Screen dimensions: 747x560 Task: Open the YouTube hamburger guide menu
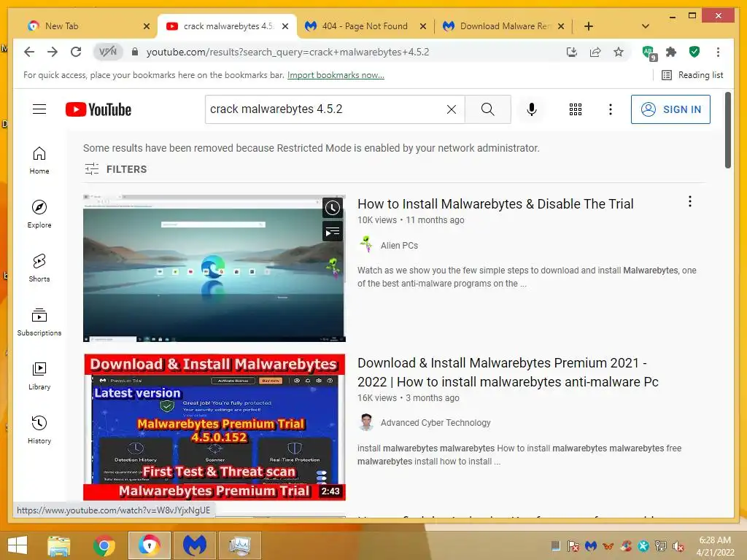(39, 109)
